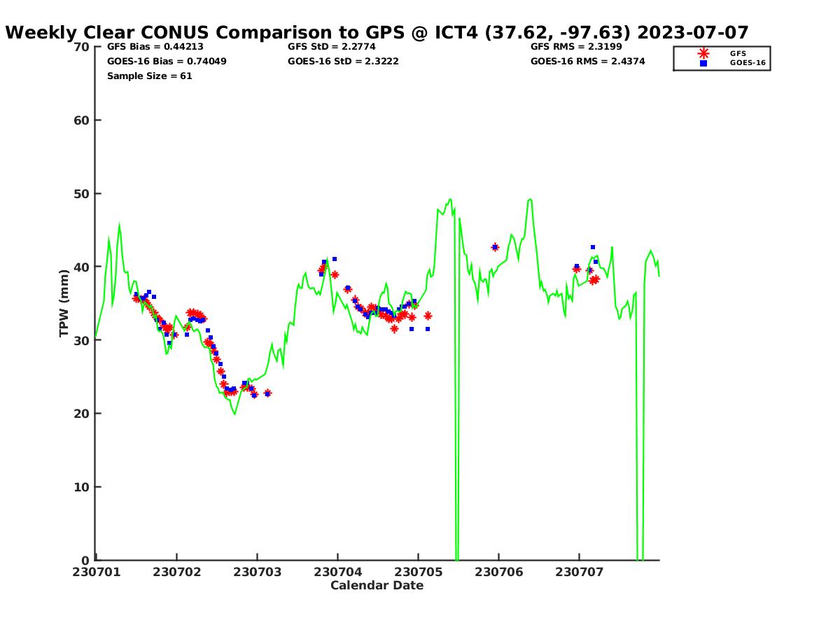Select the GFS legend label text
This screenshot has height=630, width=840.
pos(738,53)
